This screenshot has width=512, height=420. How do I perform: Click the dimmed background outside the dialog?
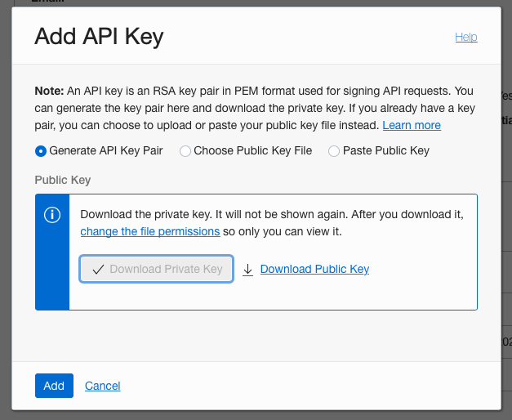pyautogui.click(x=6, y=209)
